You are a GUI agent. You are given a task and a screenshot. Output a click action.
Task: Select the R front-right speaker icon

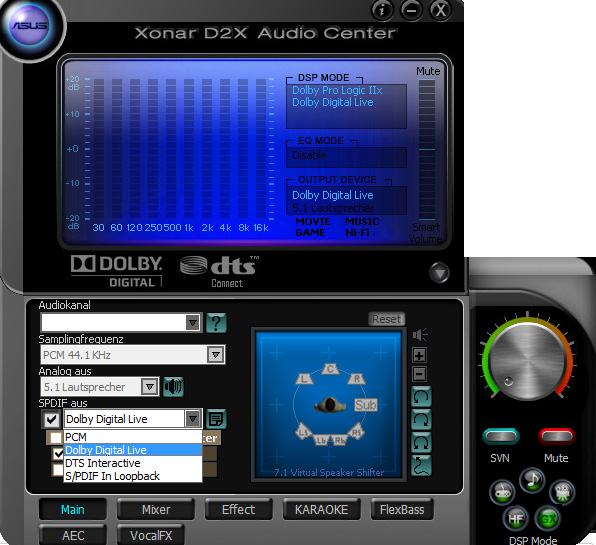pos(357,379)
